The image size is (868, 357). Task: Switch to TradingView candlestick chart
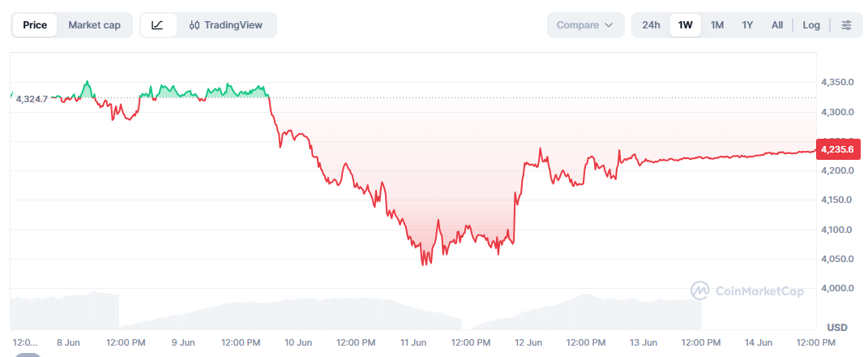pyautogui.click(x=226, y=25)
